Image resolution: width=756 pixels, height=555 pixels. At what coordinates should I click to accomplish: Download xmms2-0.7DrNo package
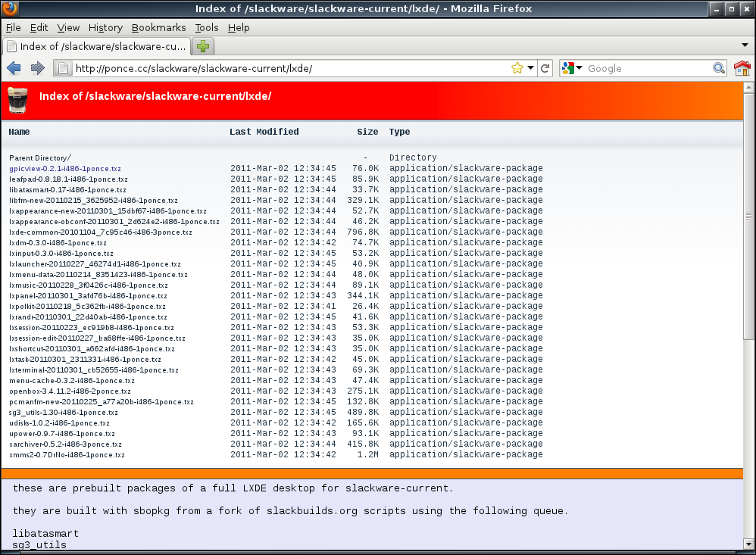[x=67, y=455]
